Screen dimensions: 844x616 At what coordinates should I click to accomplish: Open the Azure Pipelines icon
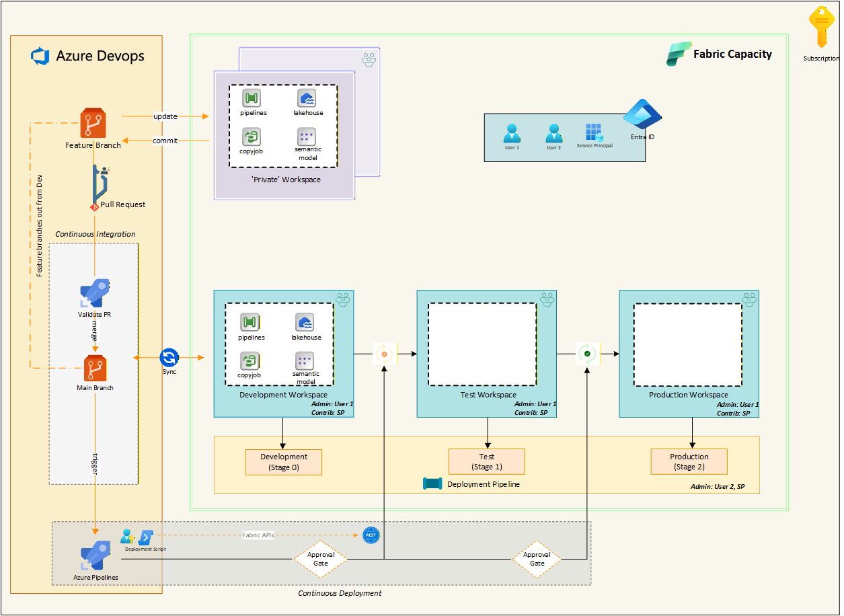[x=95, y=555]
